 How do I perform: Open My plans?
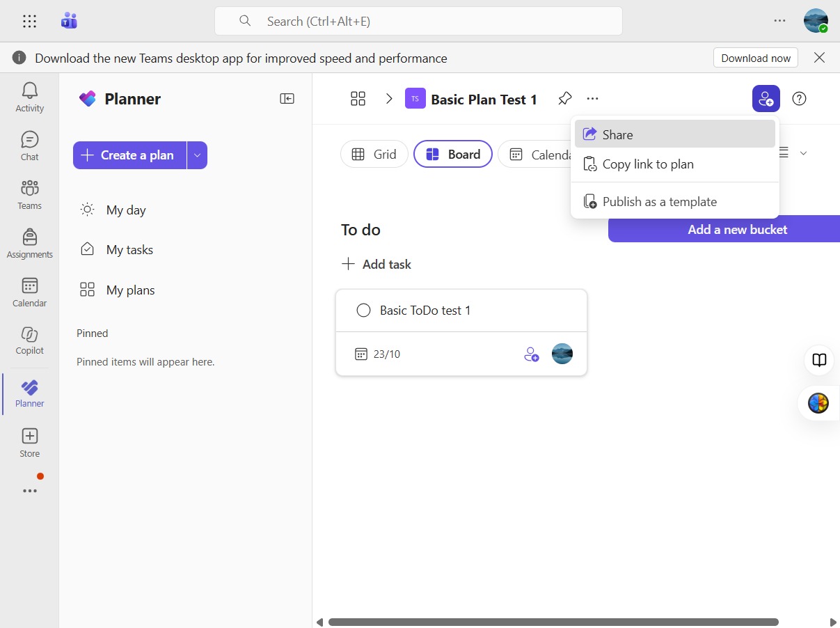pos(117,290)
